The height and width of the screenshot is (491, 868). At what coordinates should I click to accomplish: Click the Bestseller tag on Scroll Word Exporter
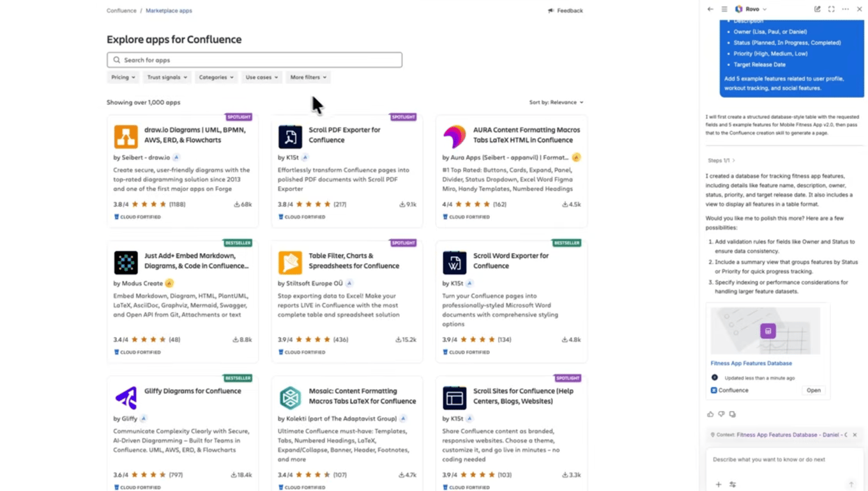pyautogui.click(x=567, y=244)
